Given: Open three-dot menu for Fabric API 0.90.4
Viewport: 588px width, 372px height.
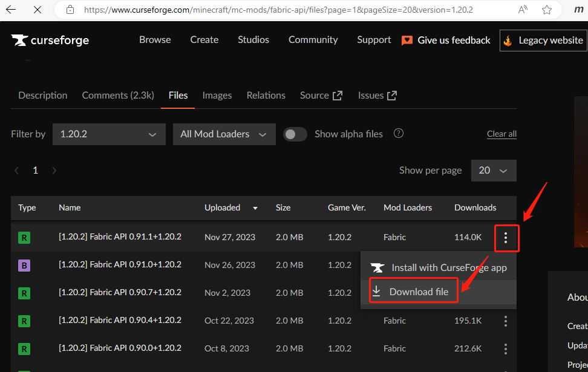Looking at the screenshot, I should (506, 321).
